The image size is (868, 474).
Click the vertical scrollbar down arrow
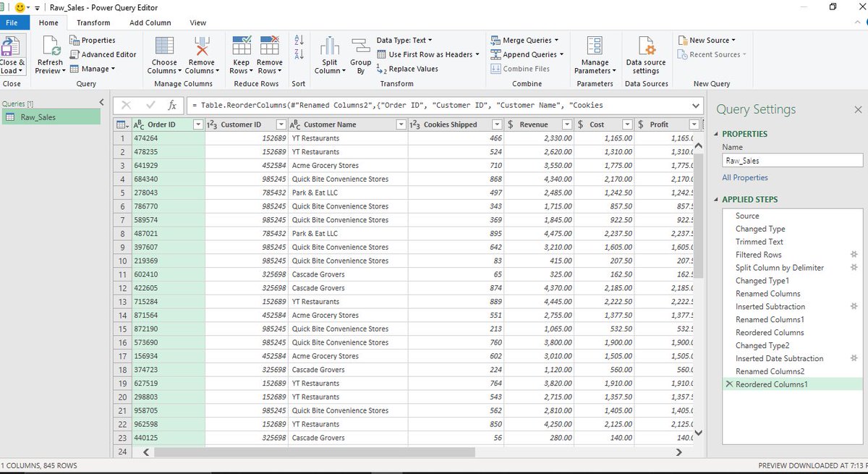[x=698, y=433]
